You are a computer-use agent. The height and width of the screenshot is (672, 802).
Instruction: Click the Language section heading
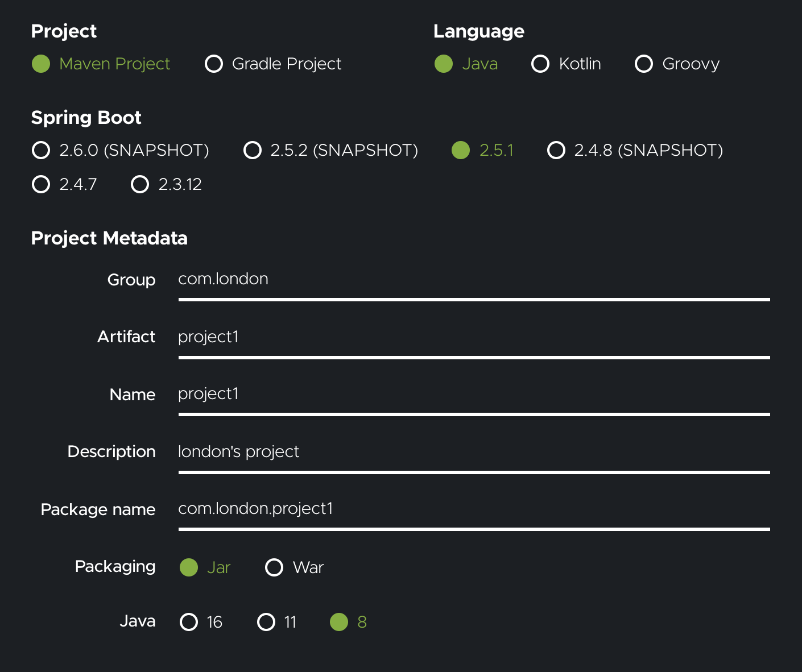pos(479,31)
